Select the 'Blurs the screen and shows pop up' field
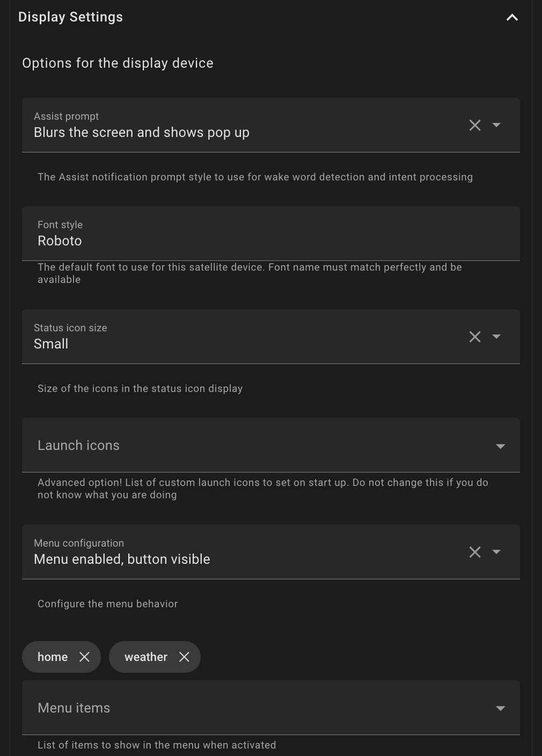Image resolution: width=542 pixels, height=756 pixels. tap(271, 125)
